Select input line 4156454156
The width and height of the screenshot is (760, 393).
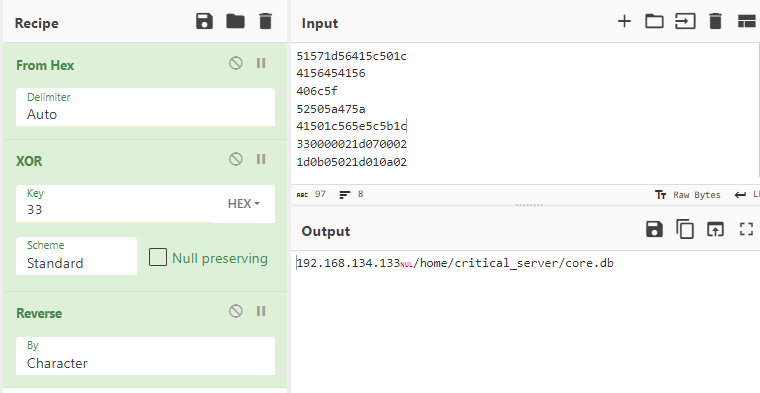click(331, 73)
